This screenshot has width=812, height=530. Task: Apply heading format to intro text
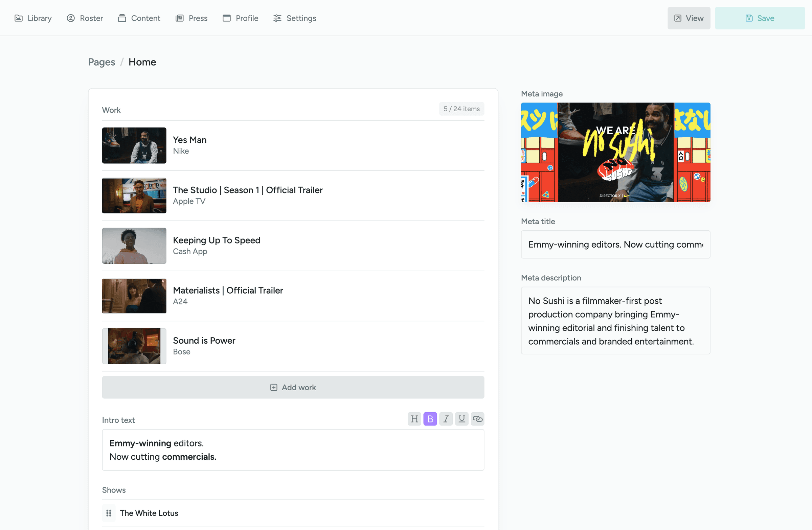pos(414,419)
